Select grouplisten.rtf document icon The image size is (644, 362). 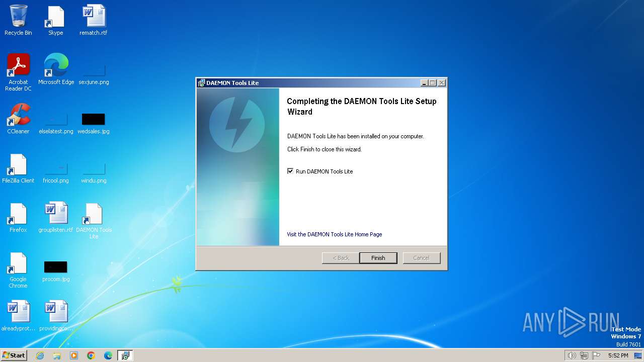[x=56, y=218]
